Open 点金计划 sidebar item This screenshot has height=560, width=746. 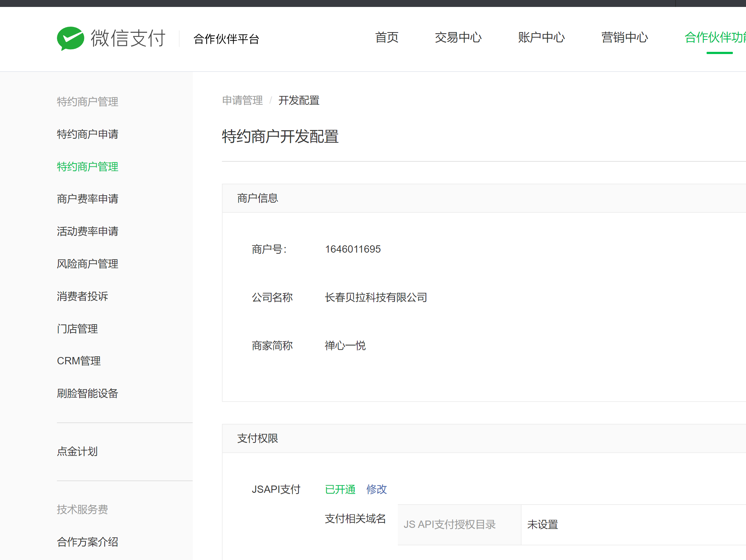coord(77,452)
